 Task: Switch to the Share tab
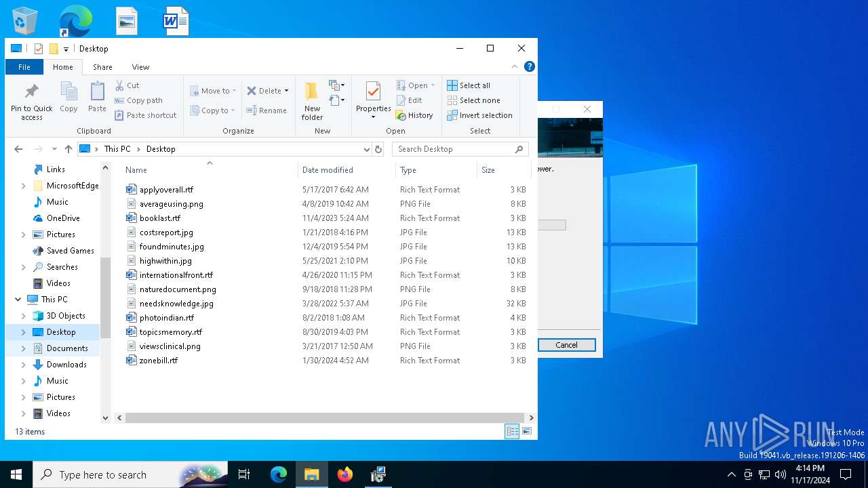pyautogui.click(x=102, y=67)
